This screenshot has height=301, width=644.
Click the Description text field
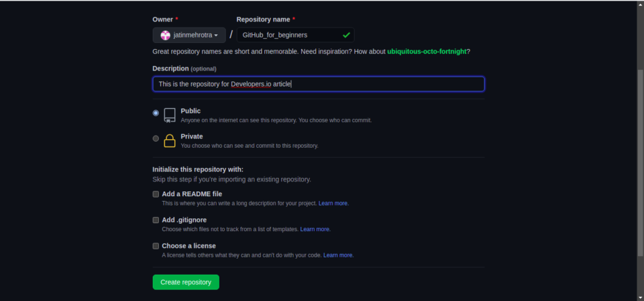click(x=318, y=84)
